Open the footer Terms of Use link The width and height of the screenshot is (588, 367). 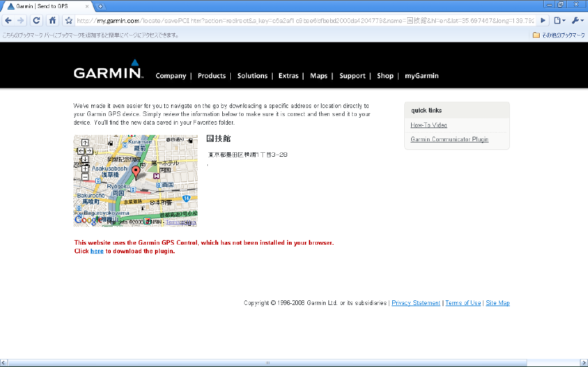tap(463, 303)
